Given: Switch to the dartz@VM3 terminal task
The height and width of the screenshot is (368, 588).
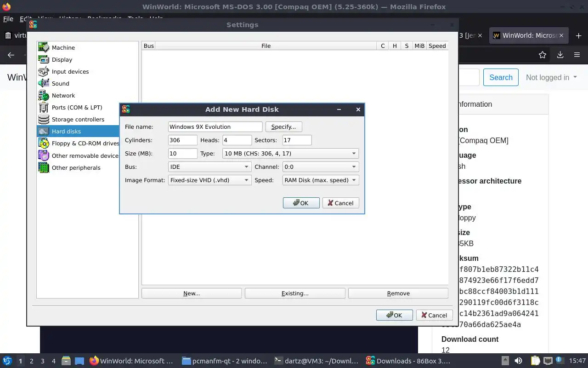Looking at the screenshot, I should coord(316,361).
